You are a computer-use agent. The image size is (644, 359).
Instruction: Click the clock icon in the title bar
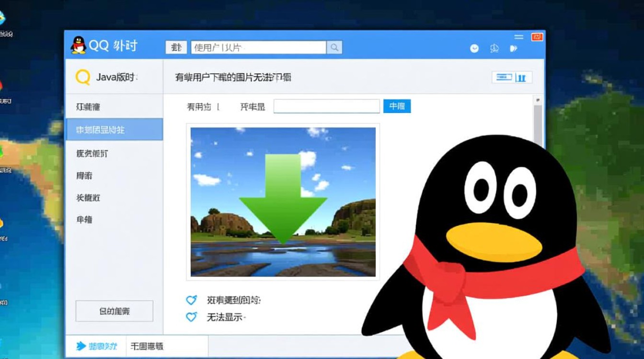(x=474, y=48)
